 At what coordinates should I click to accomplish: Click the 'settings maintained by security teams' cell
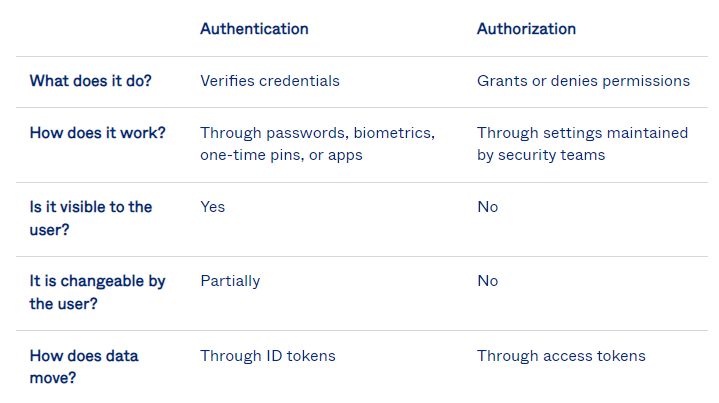pos(582,144)
